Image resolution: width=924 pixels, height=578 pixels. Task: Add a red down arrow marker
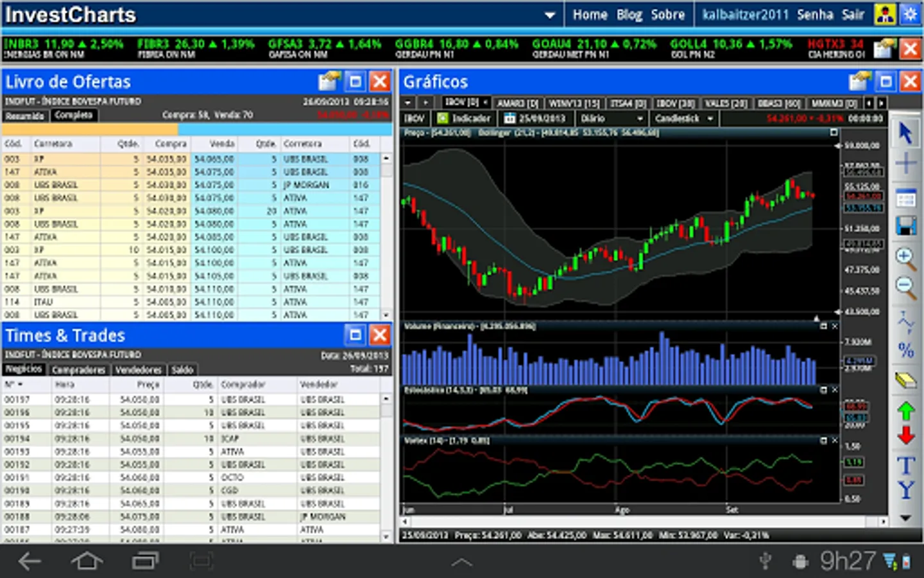coord(905,436)
